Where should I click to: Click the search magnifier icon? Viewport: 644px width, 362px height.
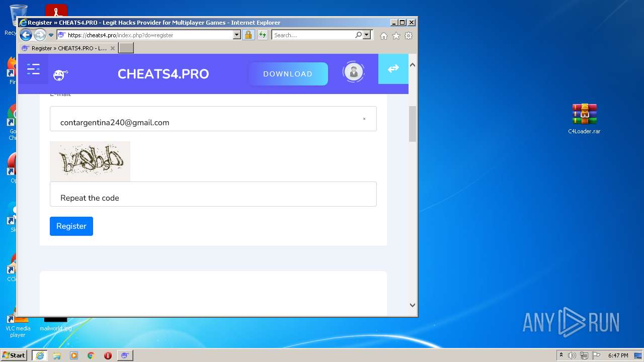[358, 35]
